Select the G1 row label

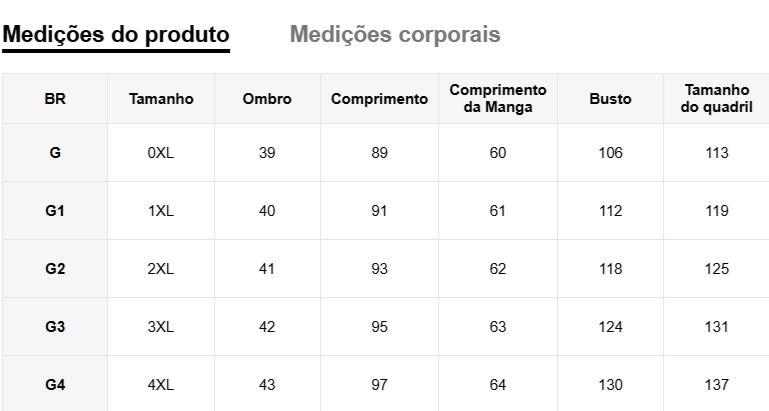coord(55,211)
